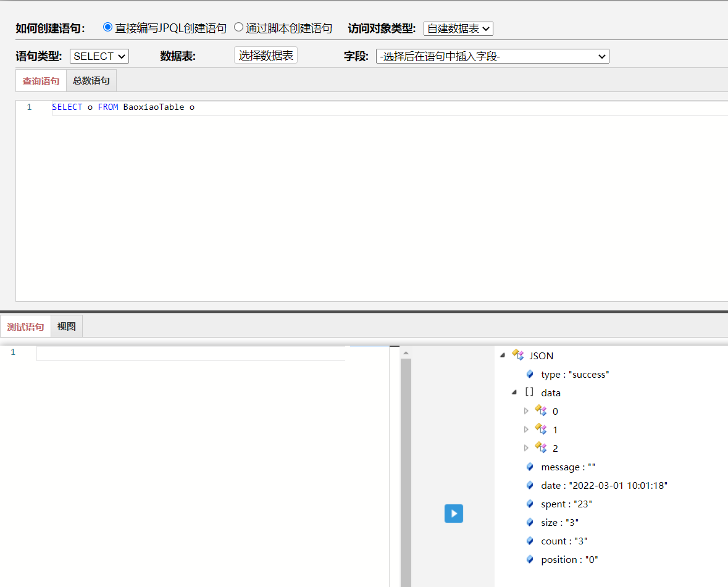Collapse the JSON root node
Viewport: 728px width, 587px height.
point(503,356)
